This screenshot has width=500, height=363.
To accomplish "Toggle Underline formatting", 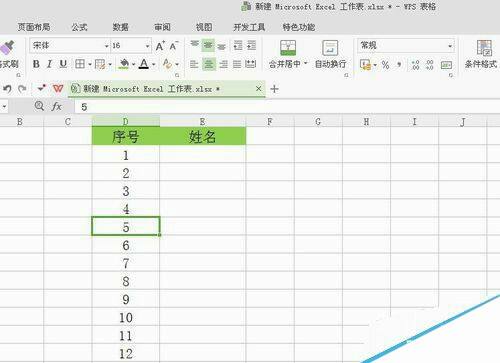I will [63, 64].
